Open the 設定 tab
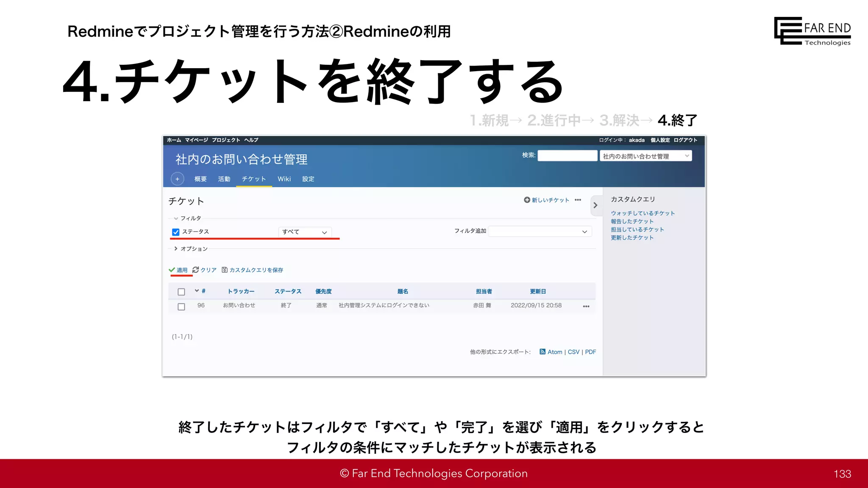The width and height of the screenshot is (868, 488). tap(308, 179)
